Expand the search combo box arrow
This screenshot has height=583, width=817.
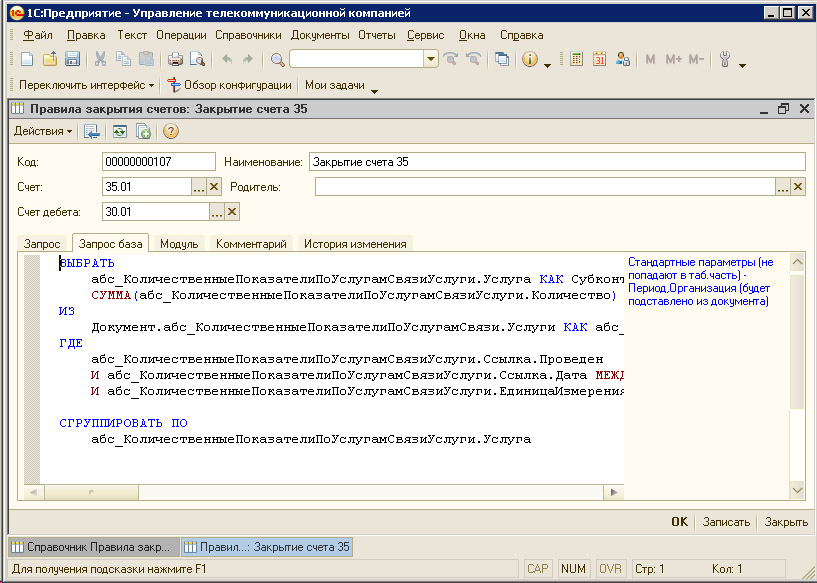pos(431,59)
